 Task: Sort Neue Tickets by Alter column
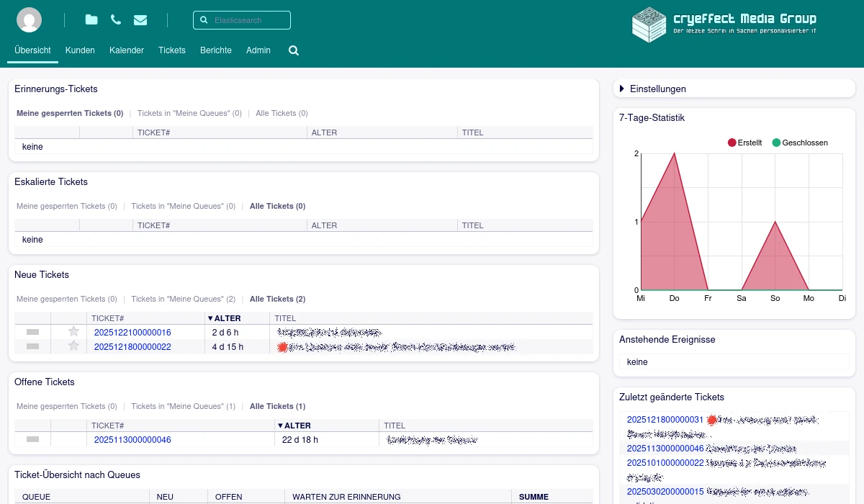[x=228, y=318]
